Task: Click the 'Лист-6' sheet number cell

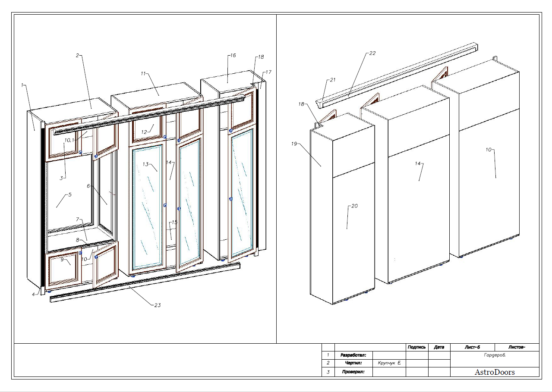Action: pos(472,347)
